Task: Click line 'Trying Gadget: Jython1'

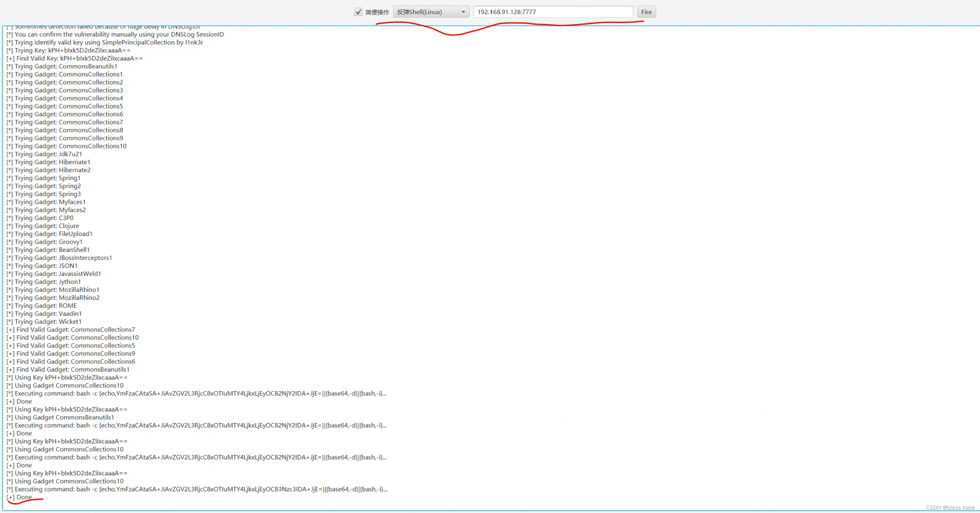Action: tap(44, 282)
